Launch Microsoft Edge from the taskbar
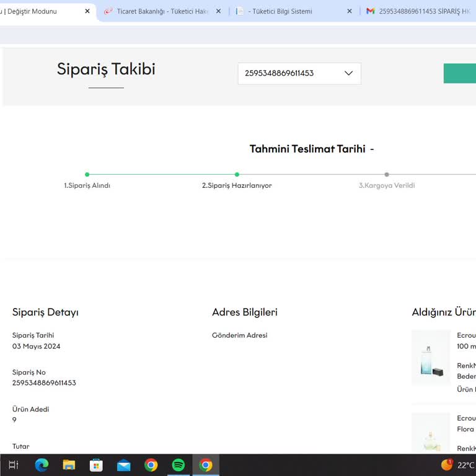 [42, 465]
